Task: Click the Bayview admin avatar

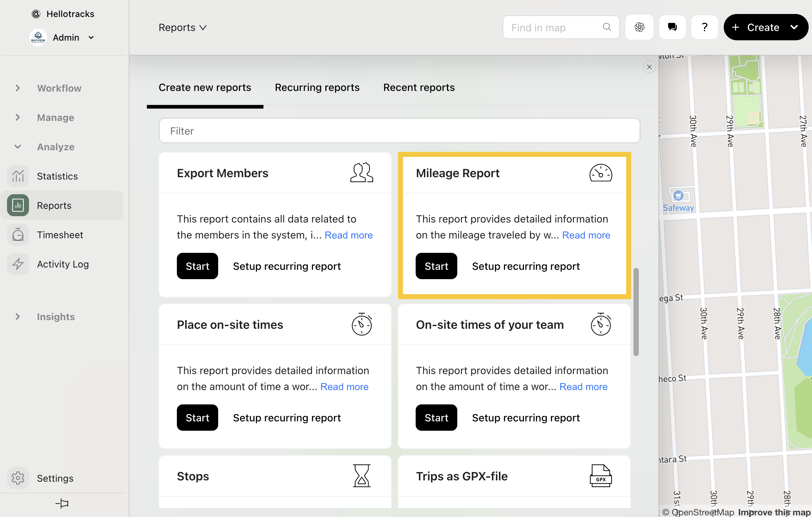Action: [38, 37]
